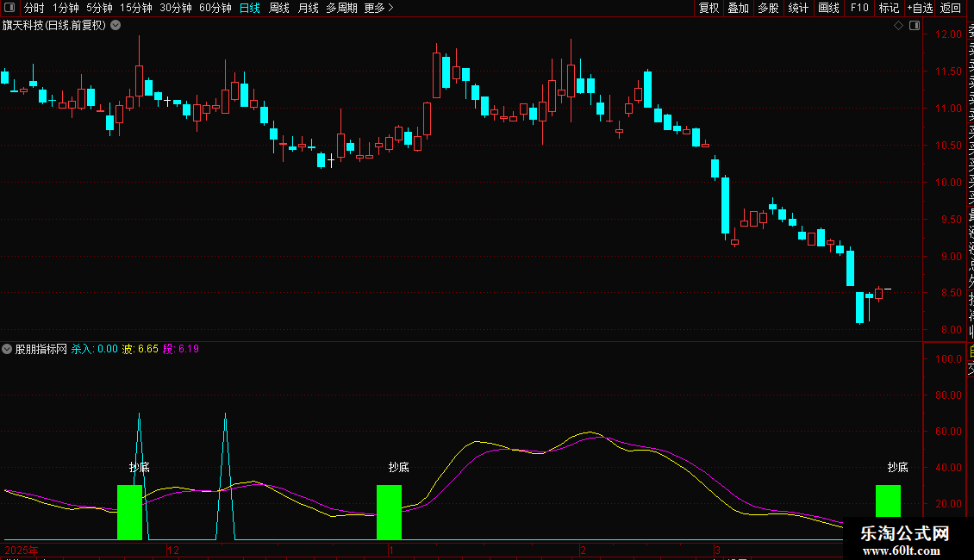Image resolution: width=974 pixels, height=560 pixels.
Task: Select the 1分钟 period
Action: 66,8
